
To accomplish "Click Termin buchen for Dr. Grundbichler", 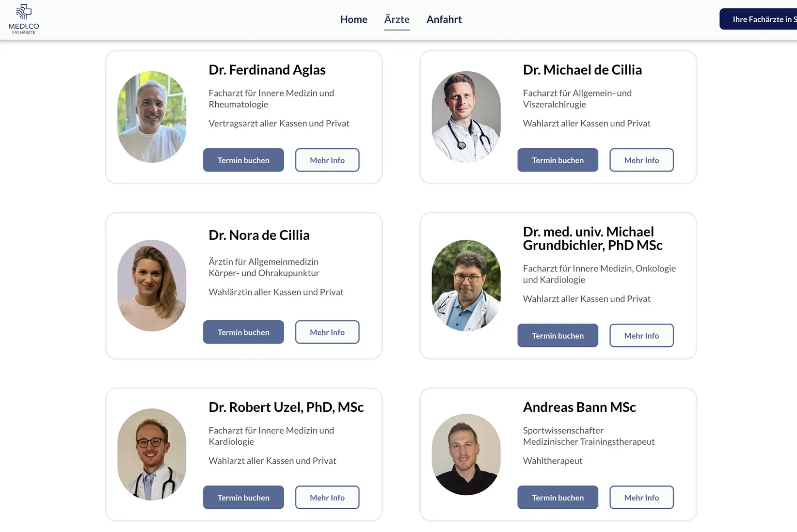I will pyautogui.click(x=558, y=336).
